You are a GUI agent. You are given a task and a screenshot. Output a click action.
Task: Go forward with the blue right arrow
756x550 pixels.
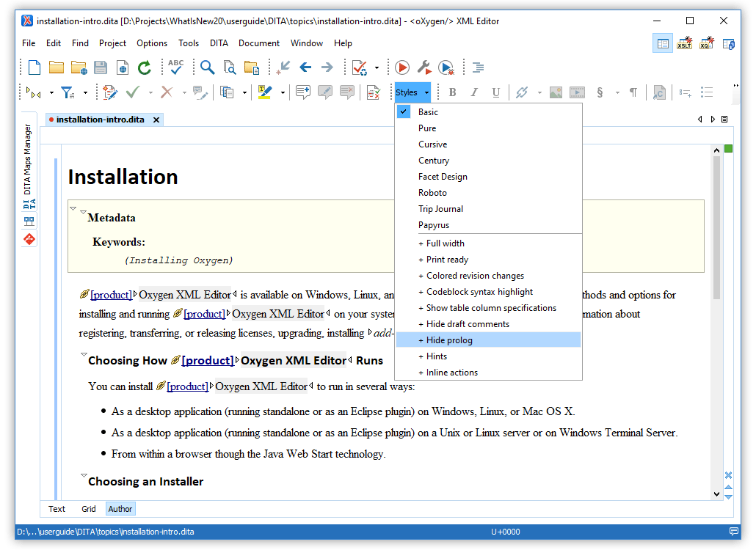[x=327, y=67]
